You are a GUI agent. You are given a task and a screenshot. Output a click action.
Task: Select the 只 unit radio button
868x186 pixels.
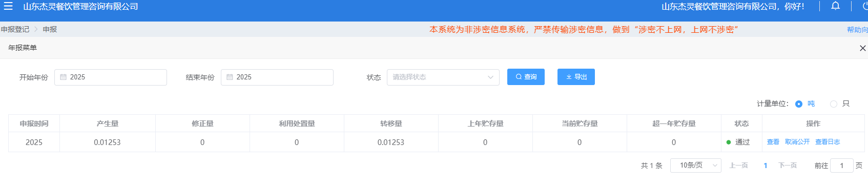tap(833, 104)
